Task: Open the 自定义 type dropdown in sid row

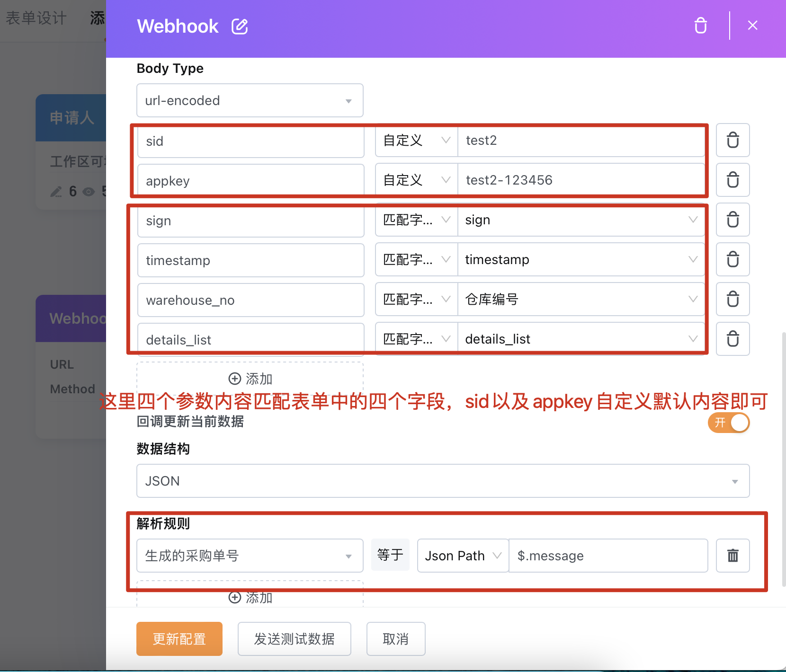Action: pyautogui.click(x=417, y=140)
